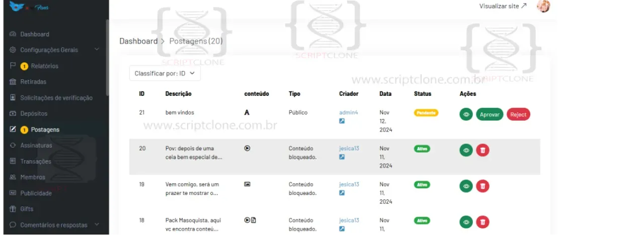Screen dimensions: 644x239
Task: Click the external link icon under jesica13 in row 20
Action: click(342, 157)
